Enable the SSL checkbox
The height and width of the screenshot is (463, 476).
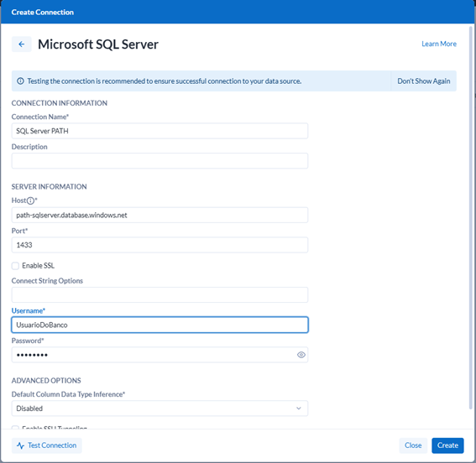(x=15, y=266)
